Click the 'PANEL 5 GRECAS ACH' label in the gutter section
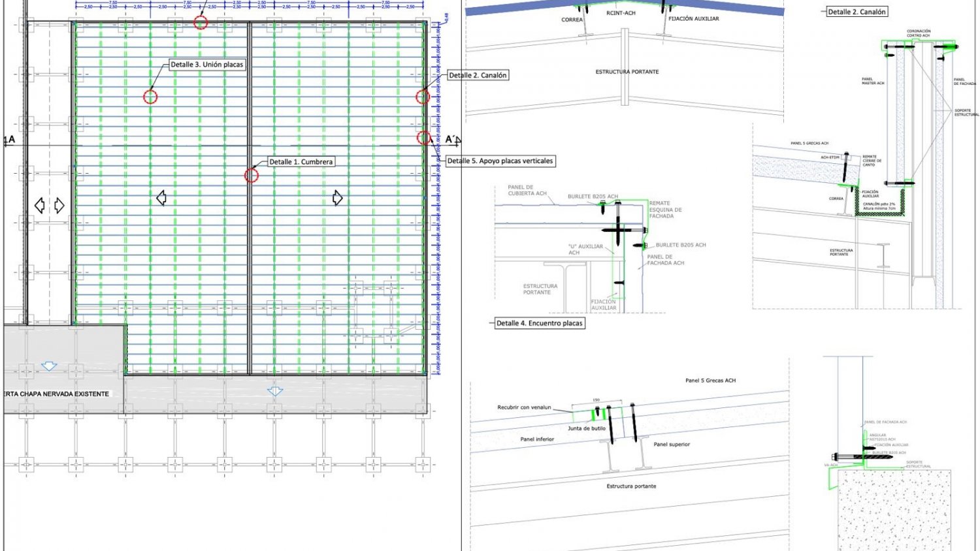Image resolution: width=980 pixels, height=551 pixels. pos(809,144)
